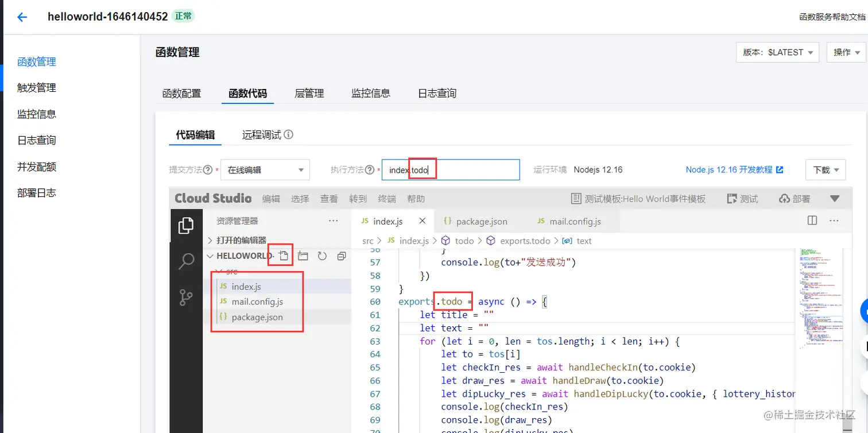This screenshot has width=868, height=433.
Task: Select 触发管理 in the left sidebar
Action: pyautogui.click(x=37, y=88)
